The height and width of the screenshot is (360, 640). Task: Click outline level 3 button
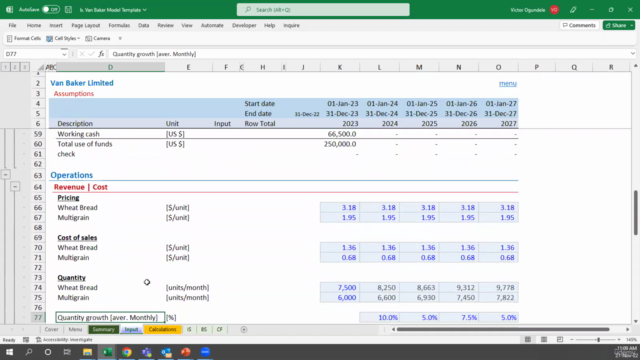(24, 67)
